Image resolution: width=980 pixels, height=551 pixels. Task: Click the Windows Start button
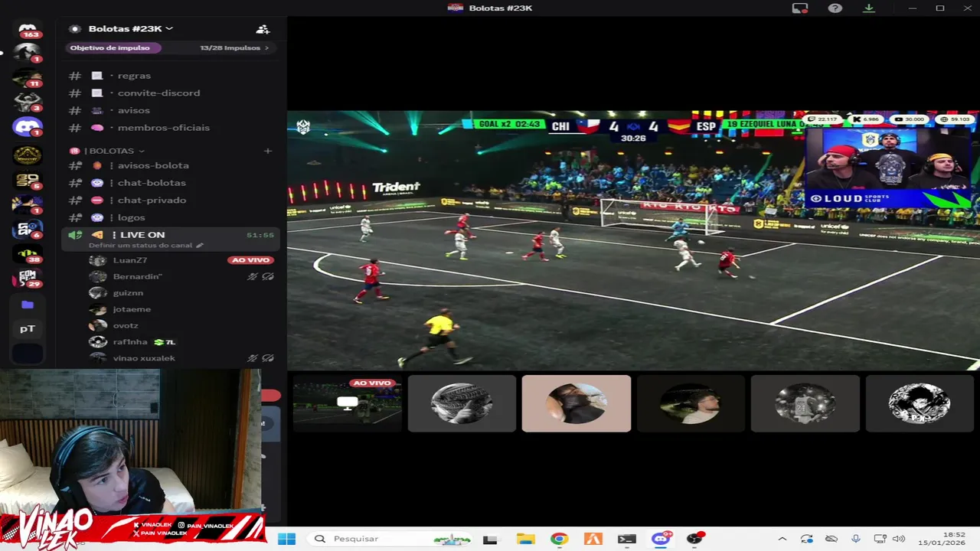(286, 539)
